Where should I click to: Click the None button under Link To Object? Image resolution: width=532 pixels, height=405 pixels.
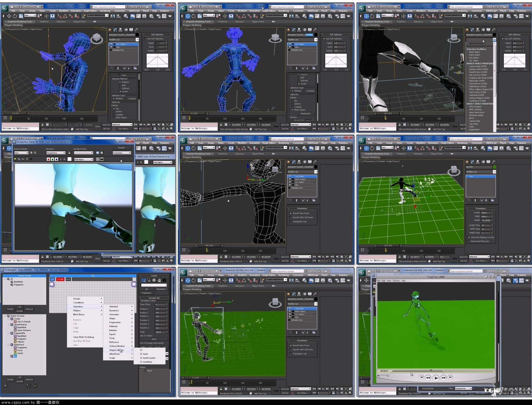[154, 339]
